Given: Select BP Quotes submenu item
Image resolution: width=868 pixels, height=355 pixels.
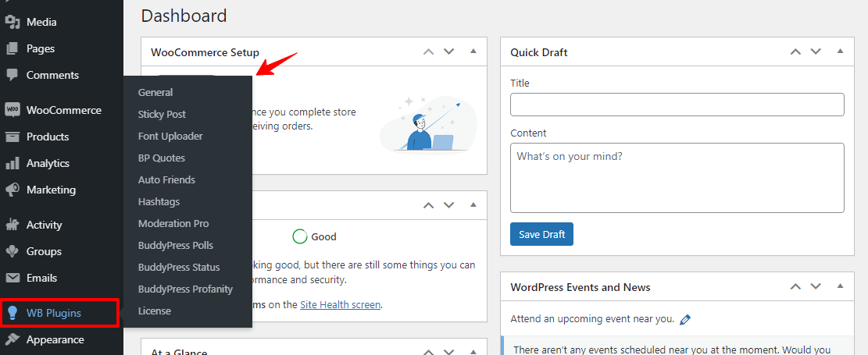Looking at the screenshot, I should [162, 158].
